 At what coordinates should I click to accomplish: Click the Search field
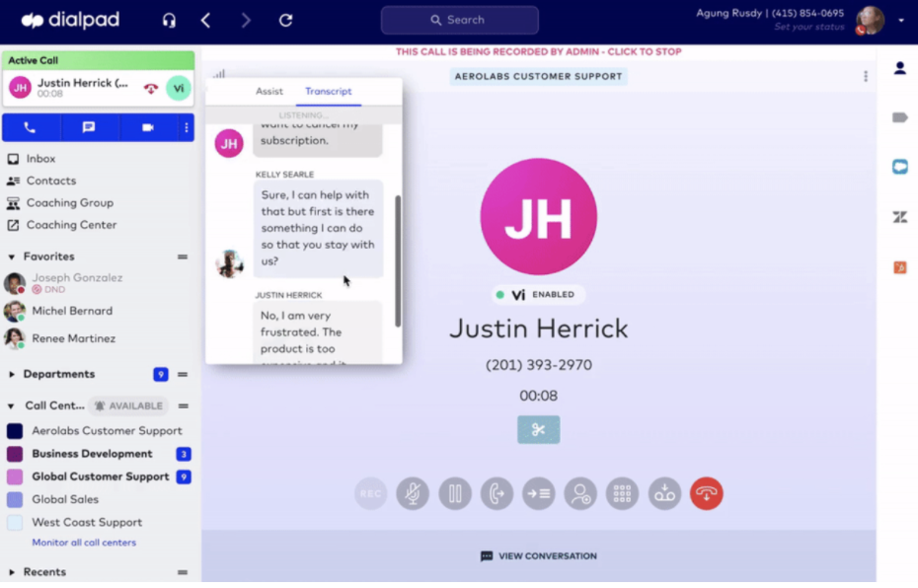[x=460, y=20]
